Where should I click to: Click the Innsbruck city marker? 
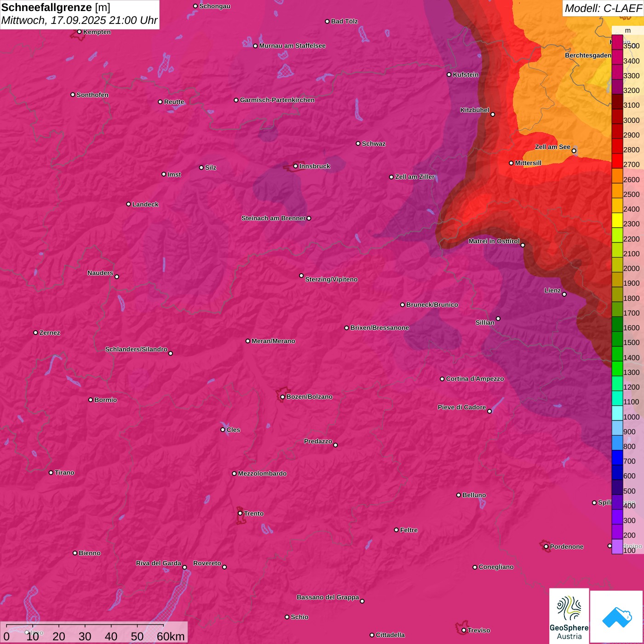[x=295, y=166]
